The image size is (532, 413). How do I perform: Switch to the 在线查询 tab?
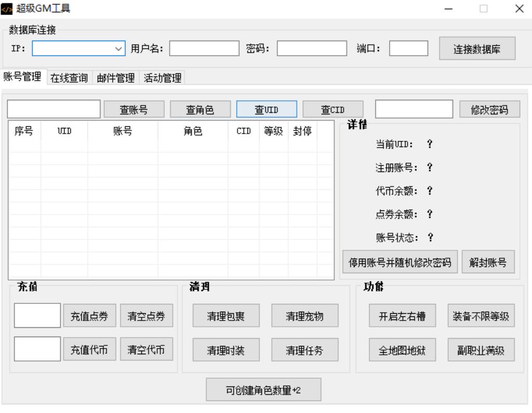pyautogui.click(x=69, y=78)
